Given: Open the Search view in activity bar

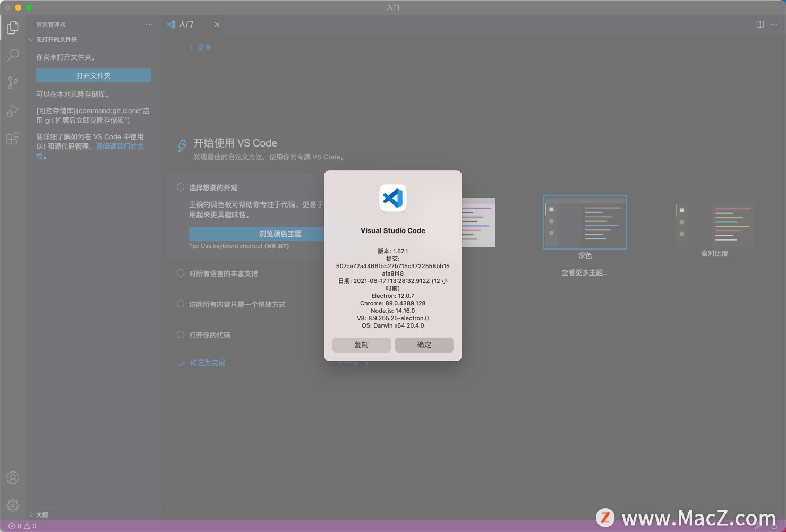Looking at the screenshot, I should (x=13, y=55).
